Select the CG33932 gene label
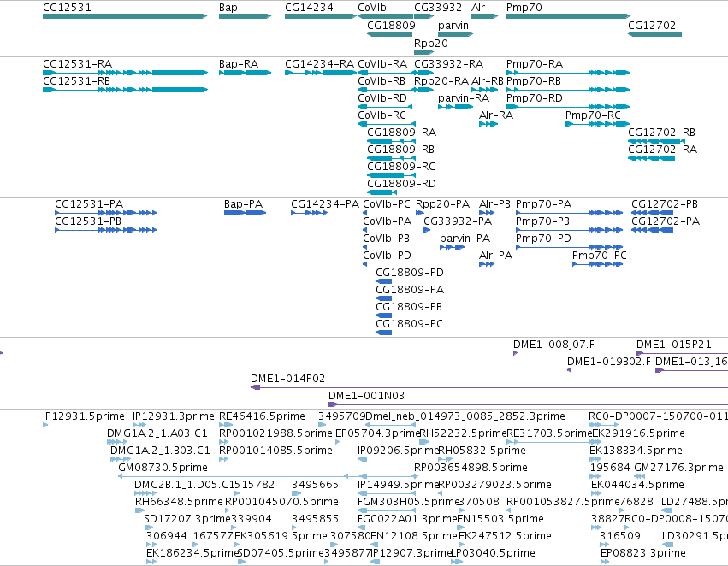 click(438, 8)
